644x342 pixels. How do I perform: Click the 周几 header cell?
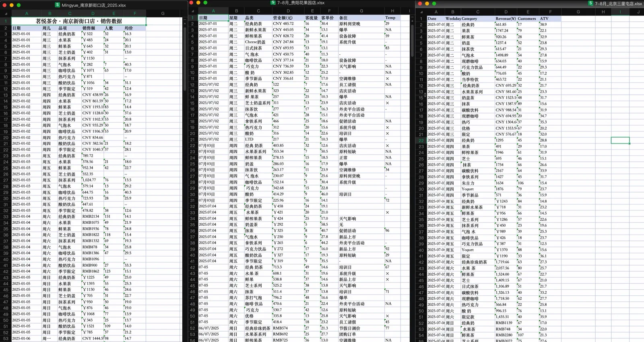50,28
